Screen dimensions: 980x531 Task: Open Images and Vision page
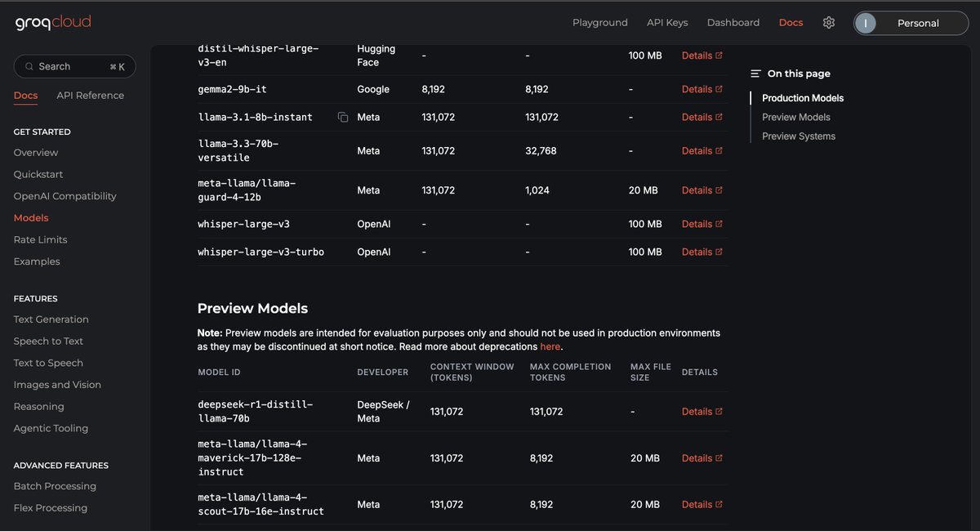pyautogui.click(x=58, y=385)
